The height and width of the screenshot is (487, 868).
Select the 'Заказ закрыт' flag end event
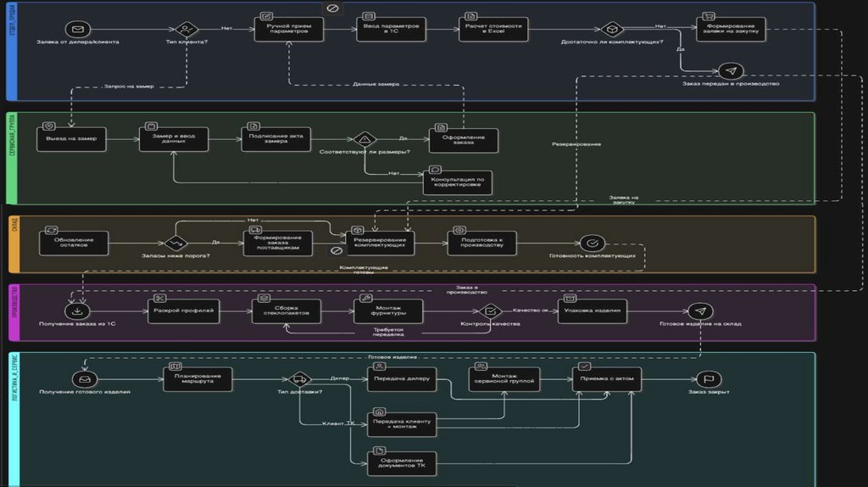709,379
